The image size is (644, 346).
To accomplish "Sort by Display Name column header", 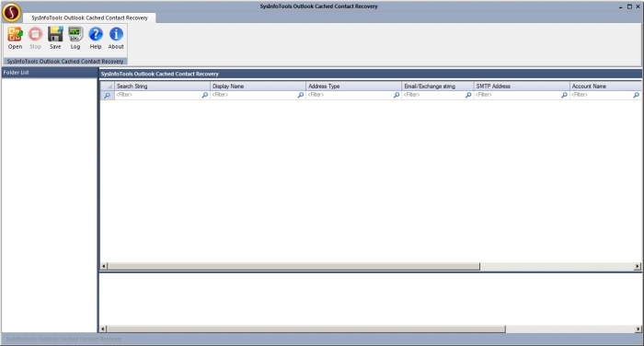I will click(x=258, y=86).
